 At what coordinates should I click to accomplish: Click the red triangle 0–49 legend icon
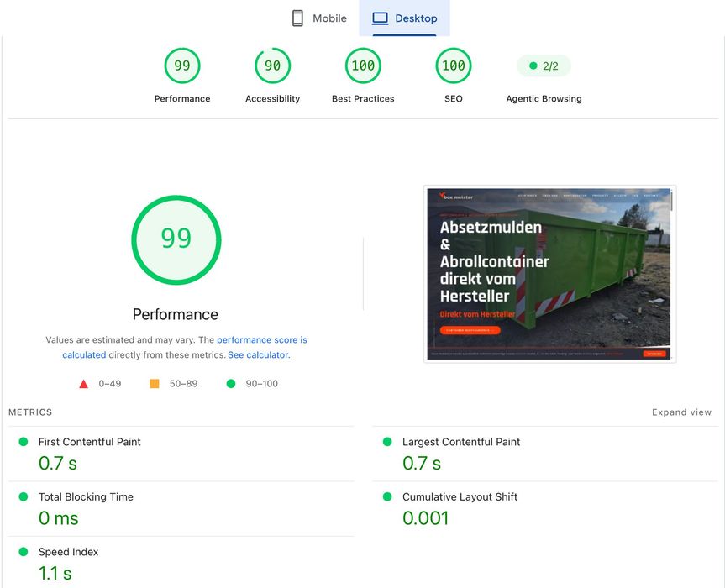[x=83, y=384]
